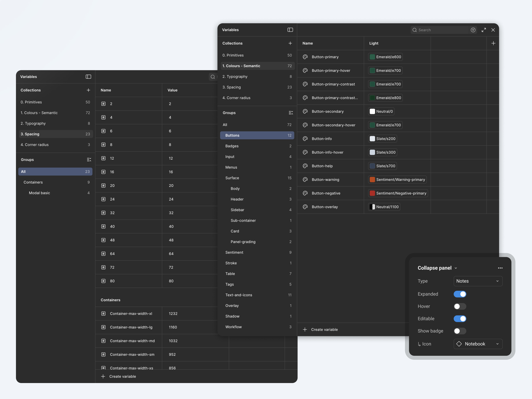Viewport: 532px width, 399px height.
Task: Open the Icon dropdown showing Notebook
Action: point(478,344)
